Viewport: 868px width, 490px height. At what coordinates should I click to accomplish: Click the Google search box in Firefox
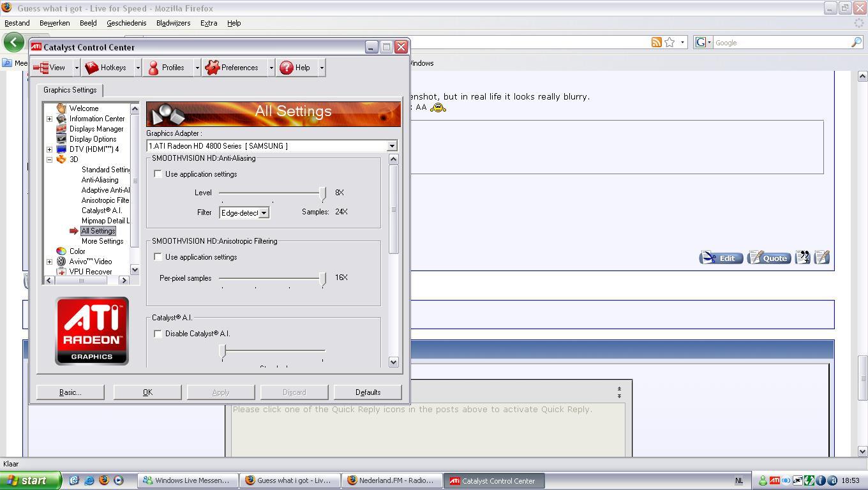(x=781, y=43)
